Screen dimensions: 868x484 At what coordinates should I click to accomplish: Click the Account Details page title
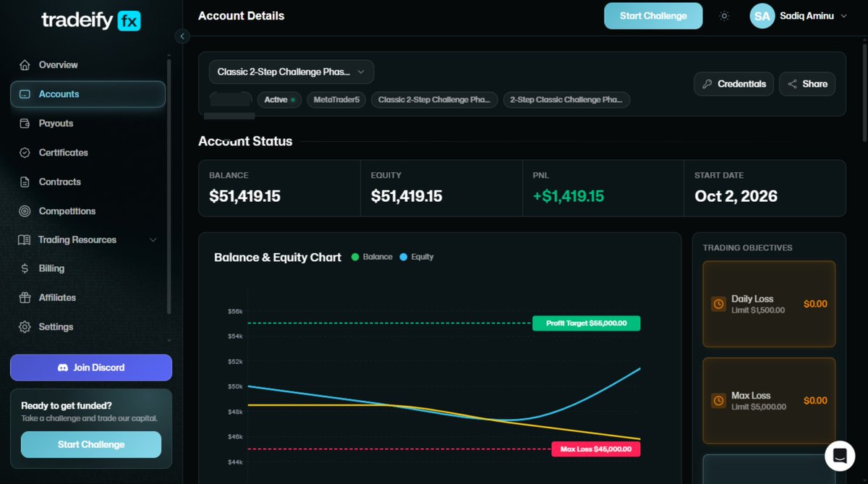coord(241,16)
